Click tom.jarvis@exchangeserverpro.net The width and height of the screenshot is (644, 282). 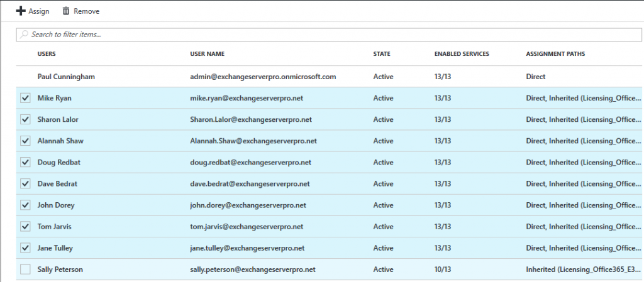coord(247,226)
